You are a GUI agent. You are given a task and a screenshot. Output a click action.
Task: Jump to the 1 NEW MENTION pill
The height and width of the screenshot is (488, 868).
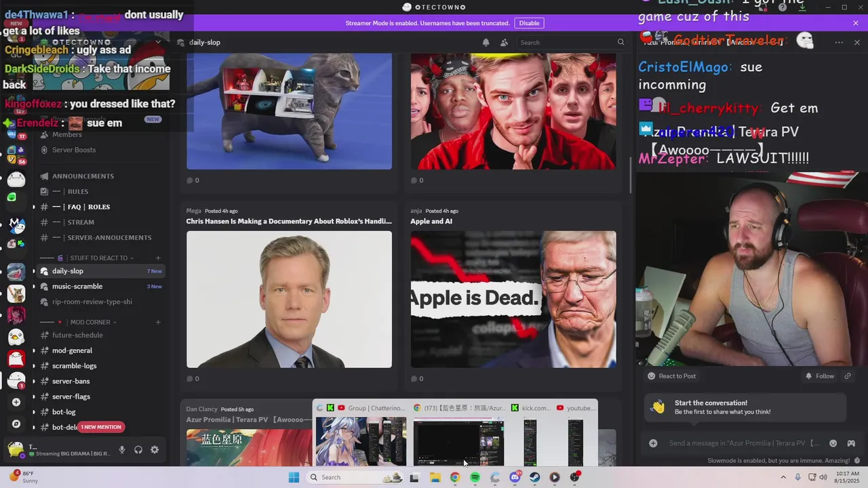point(101,427)
